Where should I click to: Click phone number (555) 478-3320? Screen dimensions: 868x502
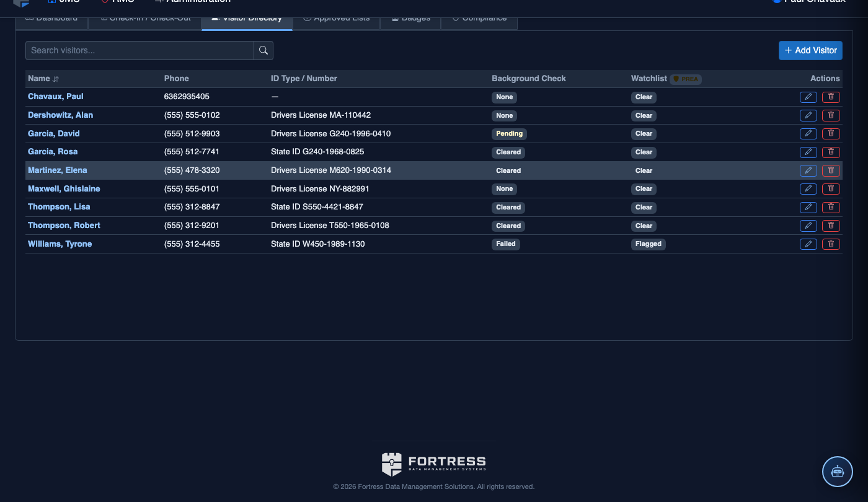[x=192, y=170]
